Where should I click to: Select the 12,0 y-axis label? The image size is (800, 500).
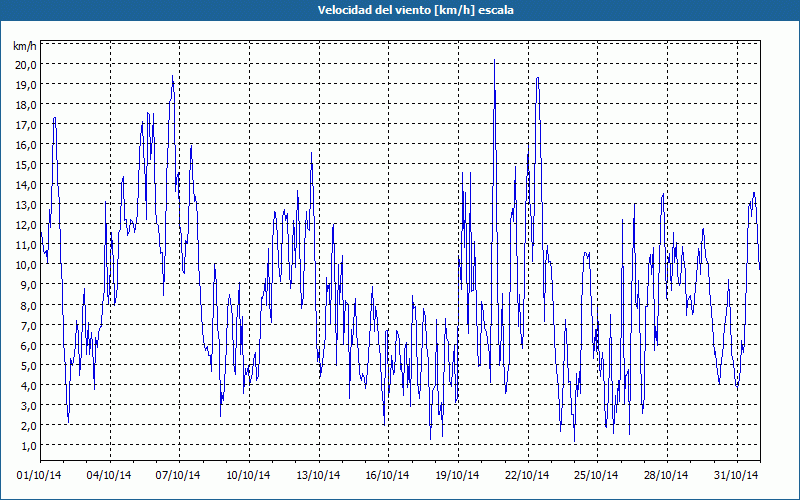point(27,224)
